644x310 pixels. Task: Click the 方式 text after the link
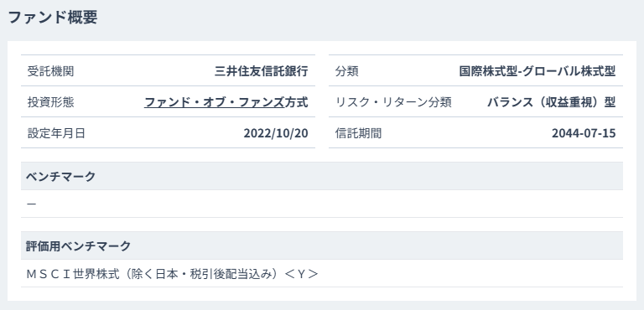[x=296, y=102]
